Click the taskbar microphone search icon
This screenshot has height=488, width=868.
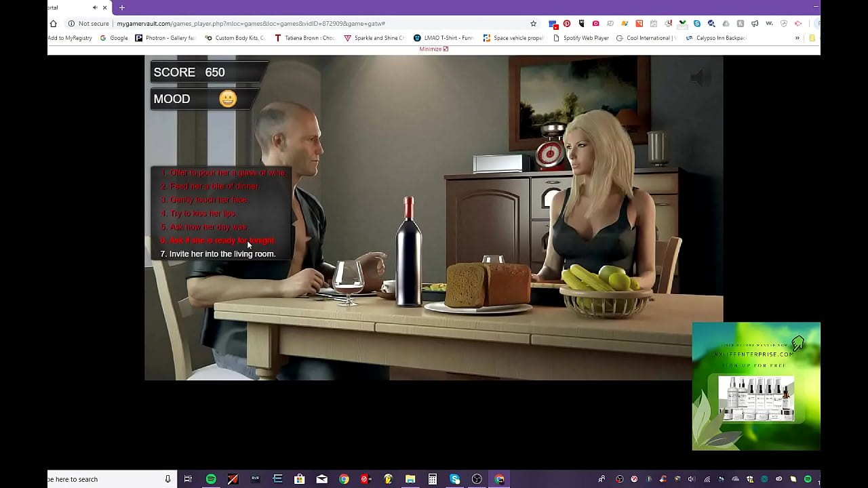click(x=167, y=479)
